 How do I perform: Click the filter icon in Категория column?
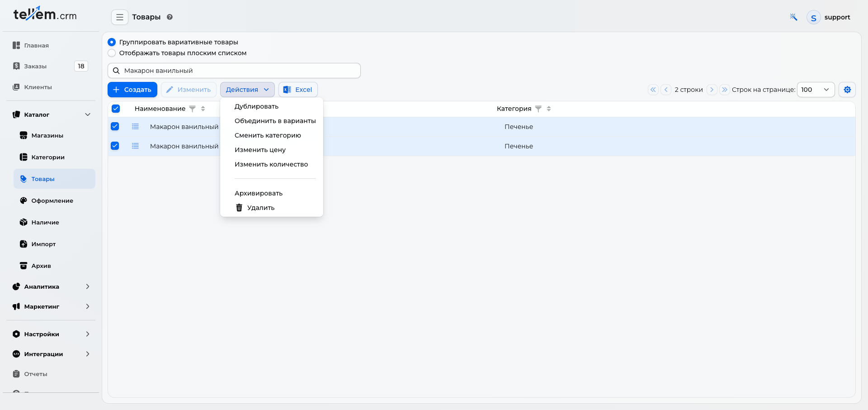click(538, 109)
